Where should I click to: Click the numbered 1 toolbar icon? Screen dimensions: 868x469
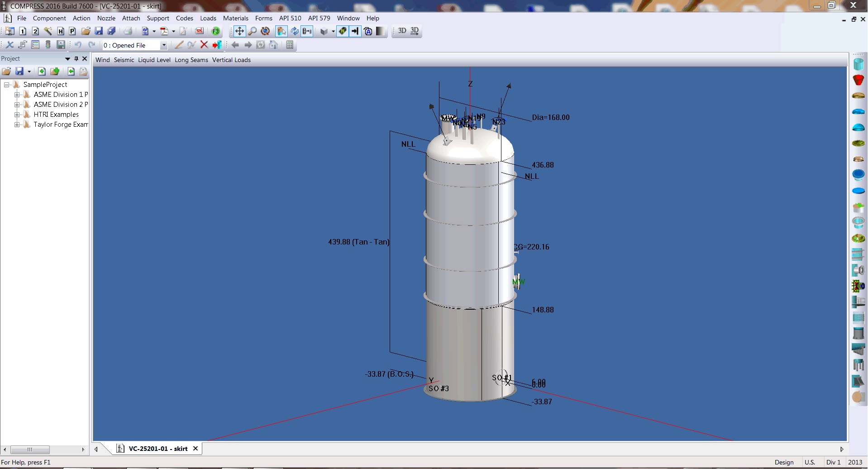(x=23, y=31)
